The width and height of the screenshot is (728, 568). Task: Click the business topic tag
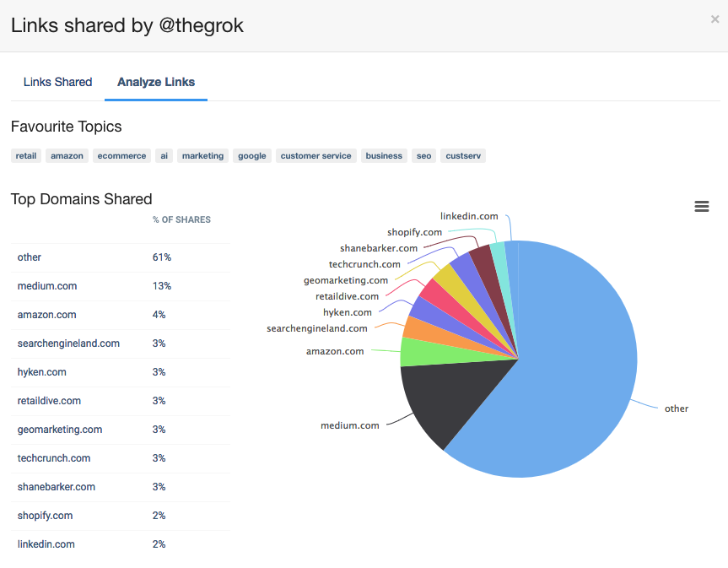click(x=384, y=155)
